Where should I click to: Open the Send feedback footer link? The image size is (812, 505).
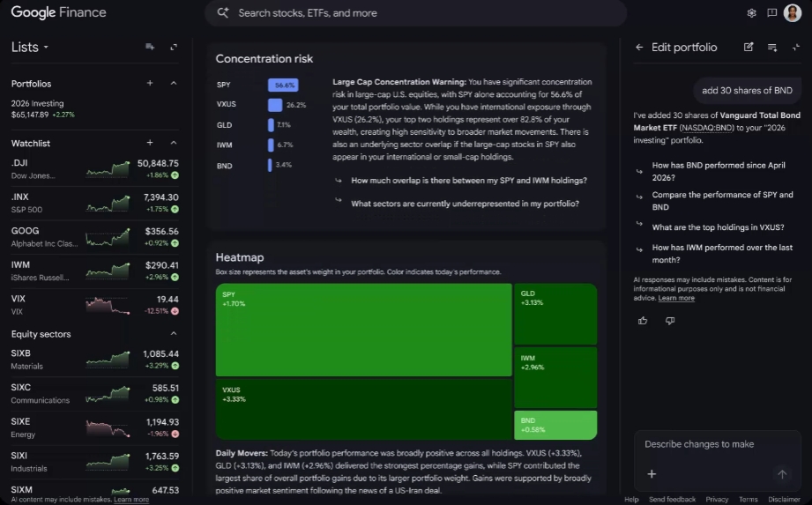tap(672, 500)
